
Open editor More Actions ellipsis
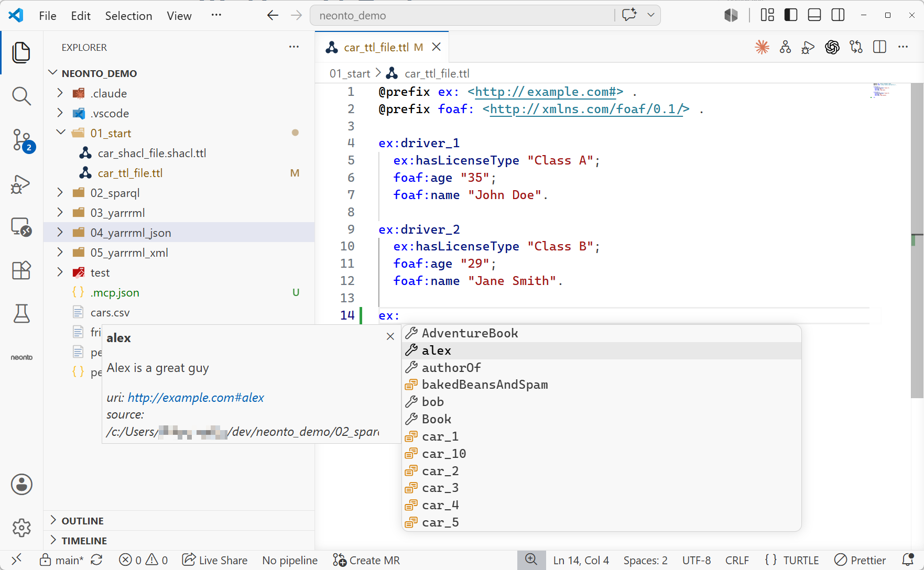(903, 47)
